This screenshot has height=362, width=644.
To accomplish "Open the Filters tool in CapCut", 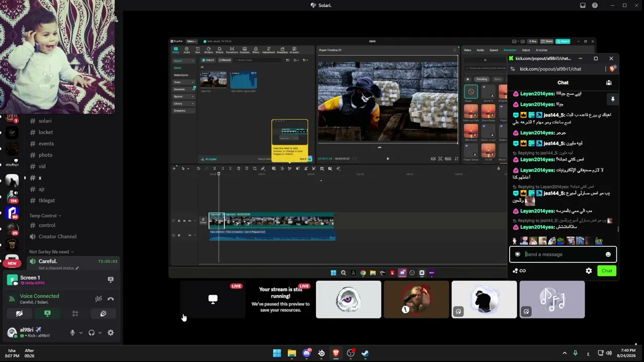I will click(256, 50).
